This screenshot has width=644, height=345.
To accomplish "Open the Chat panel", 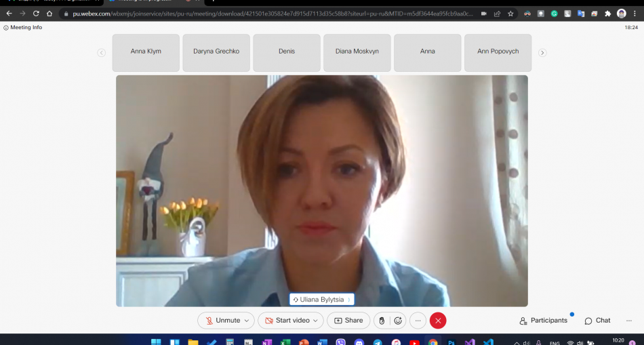I will click(x=597, y=321).
